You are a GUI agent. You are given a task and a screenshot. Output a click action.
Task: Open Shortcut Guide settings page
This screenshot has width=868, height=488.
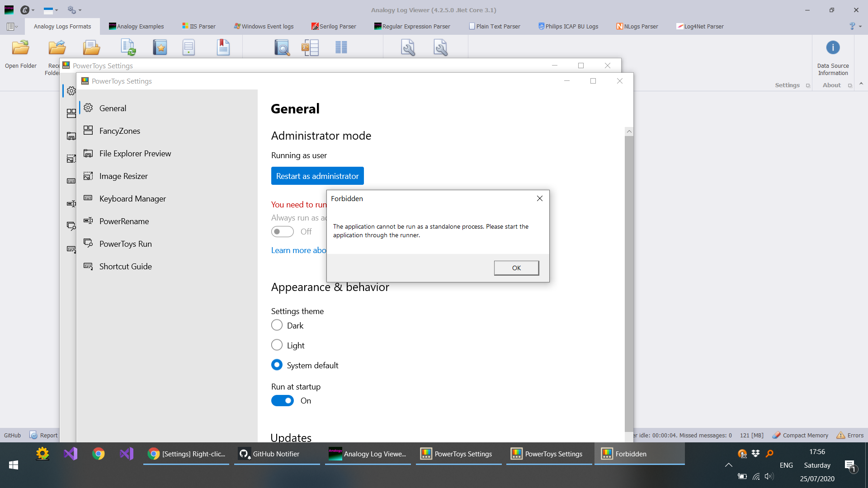click(x=125, y=267)
